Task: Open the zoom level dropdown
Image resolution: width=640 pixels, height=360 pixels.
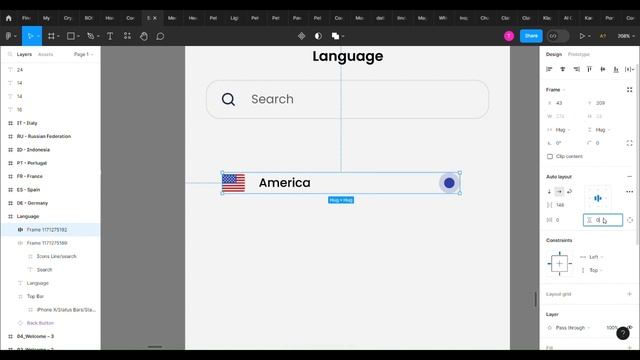Action: coord(625,36)
